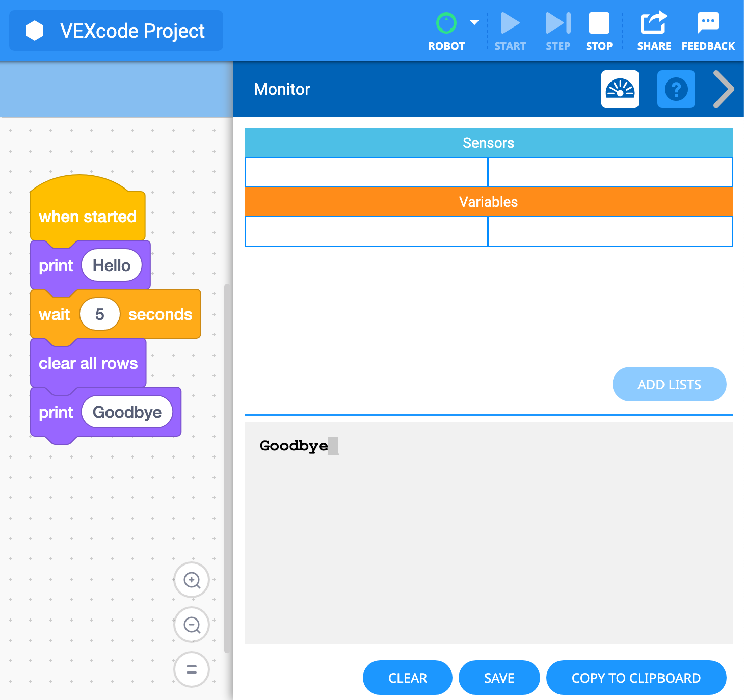Viewport: 744px width, 700px height.
Task: Collapse the Monitor panel with the chevron
Action: point(723,89)
